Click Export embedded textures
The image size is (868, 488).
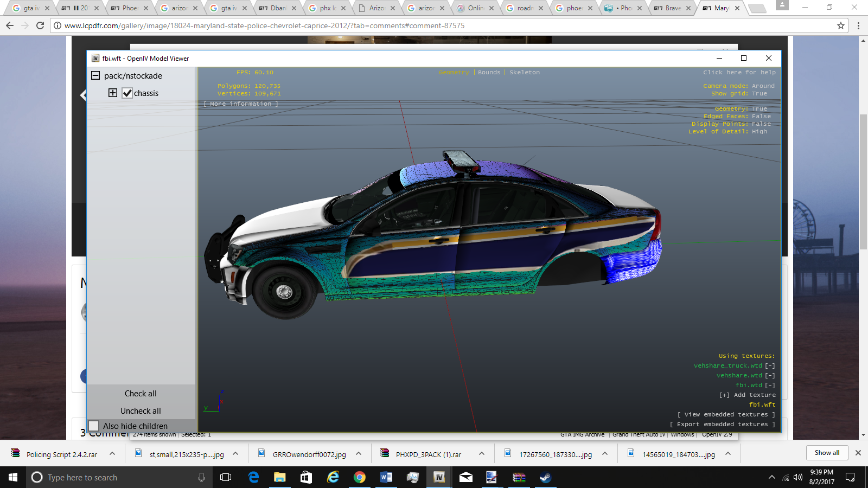coord(722,425)
